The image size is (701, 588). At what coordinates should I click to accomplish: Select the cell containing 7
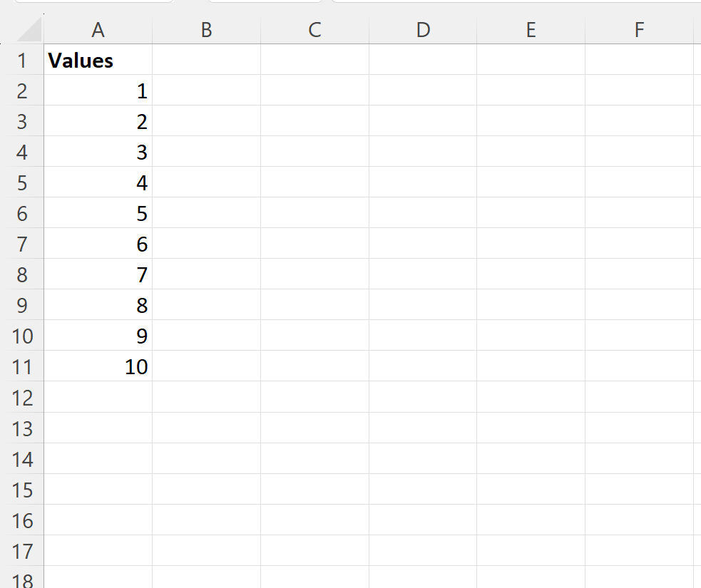pos(98,274)
